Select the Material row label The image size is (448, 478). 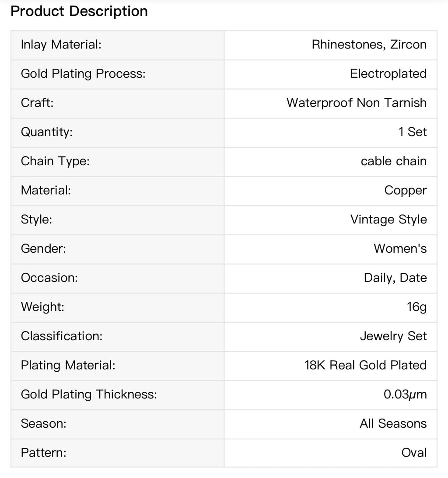(46, 190)
